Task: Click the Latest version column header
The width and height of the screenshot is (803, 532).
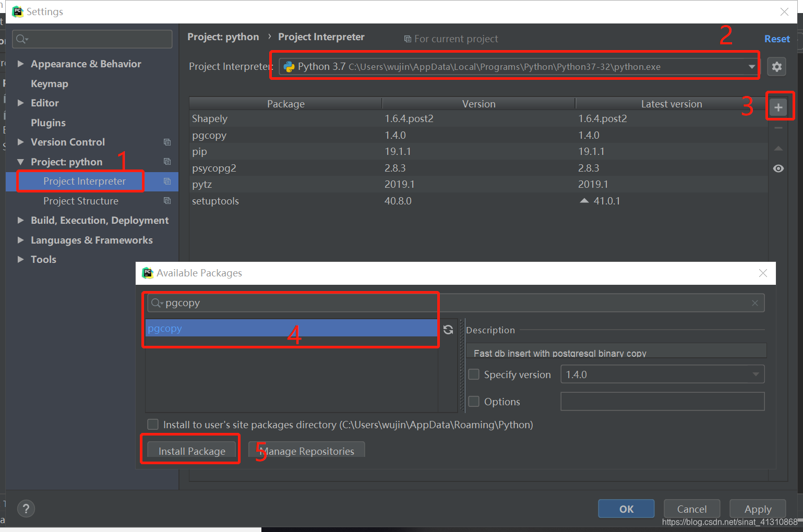Action: click(672, 104)
